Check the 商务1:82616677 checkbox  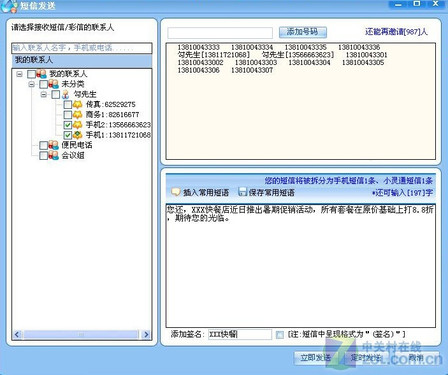68,115
